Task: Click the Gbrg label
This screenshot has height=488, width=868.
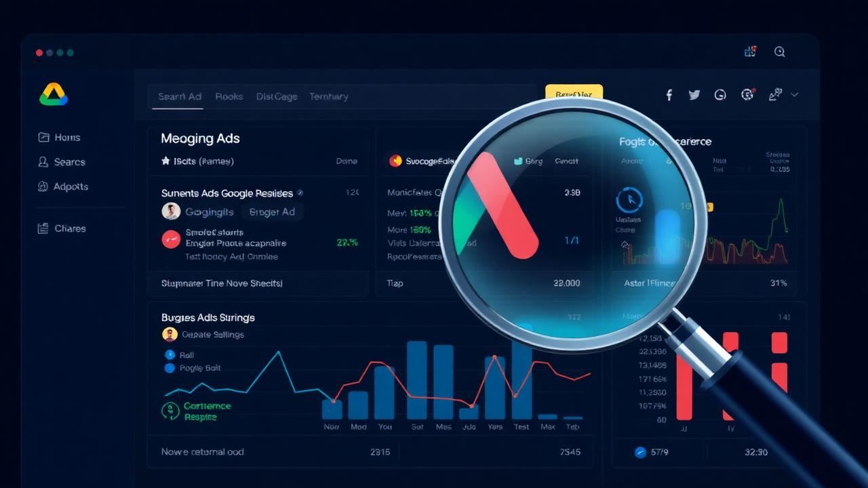Action: (534, 161)
